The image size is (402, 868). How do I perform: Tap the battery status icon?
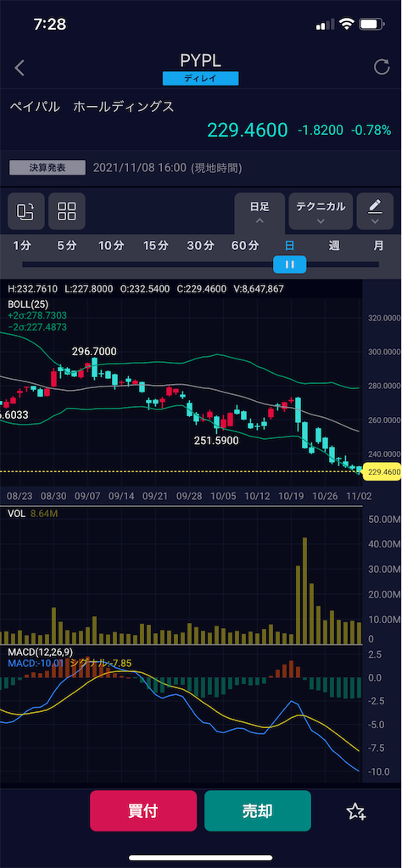(371, 25)
